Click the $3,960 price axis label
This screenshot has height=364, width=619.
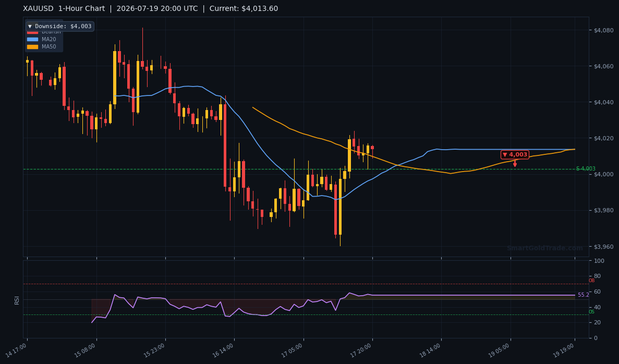[603, 247]
